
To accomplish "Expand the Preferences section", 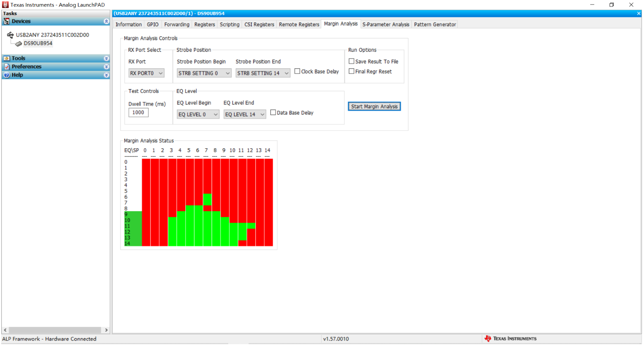I will pyautogui.click(x=106, y=67).
